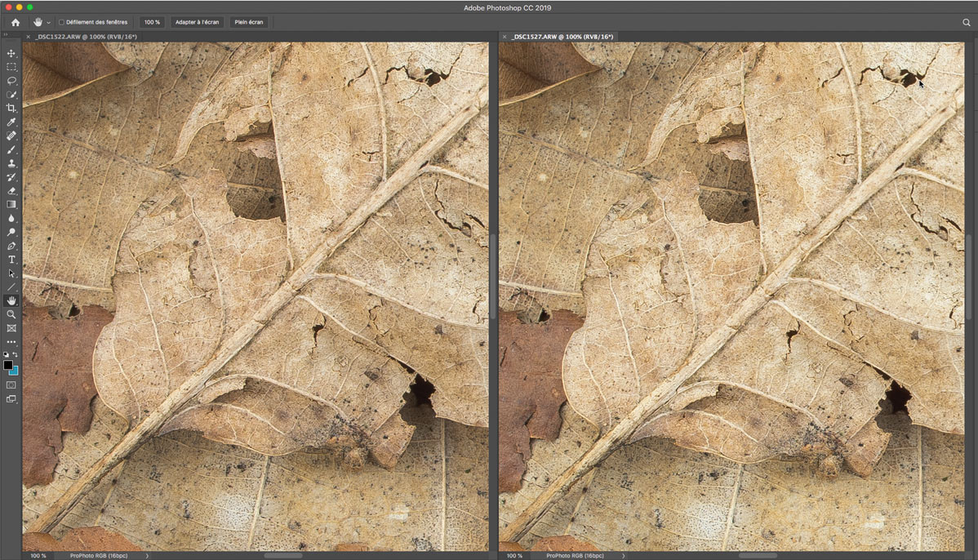
Task: Open the Hand tool preset dropdown
Action: tap(48, 22)
